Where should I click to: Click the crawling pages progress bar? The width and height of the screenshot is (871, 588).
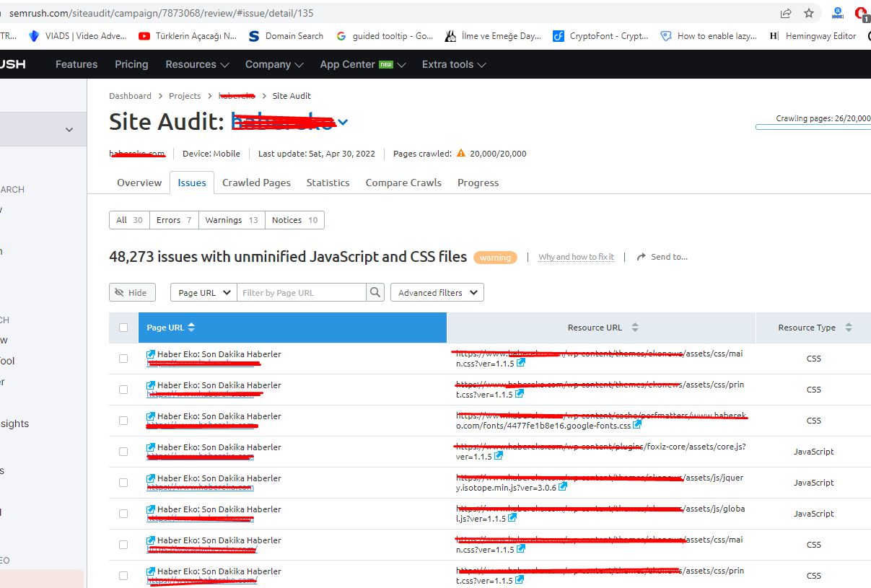coord(813,127)
